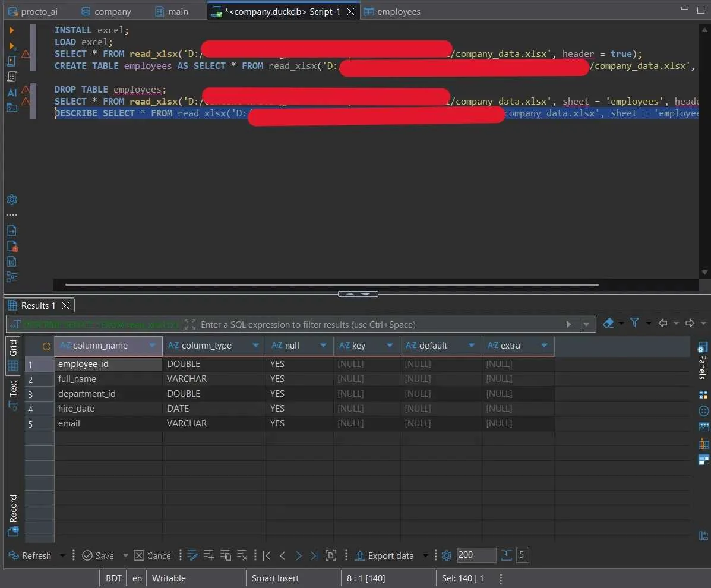The height and width of the screenshot is (588, 711).
Task: Switch results view to Grid mode
Action: 12,356
